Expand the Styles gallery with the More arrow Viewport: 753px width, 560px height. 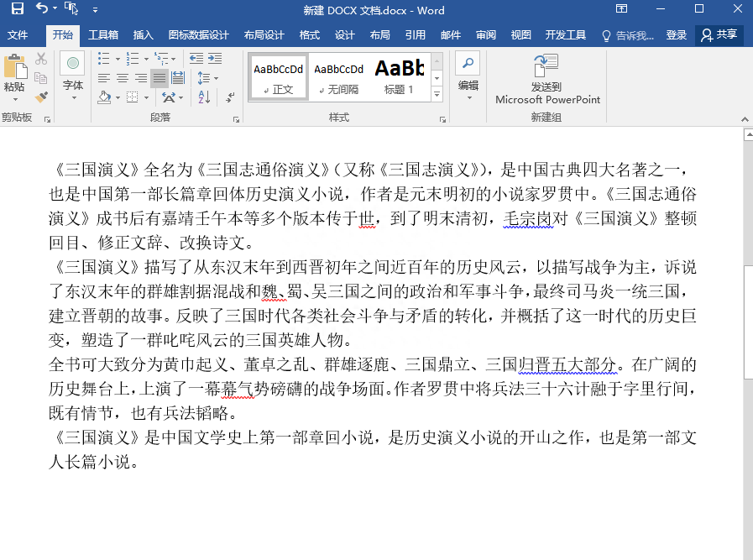[437, 95]
